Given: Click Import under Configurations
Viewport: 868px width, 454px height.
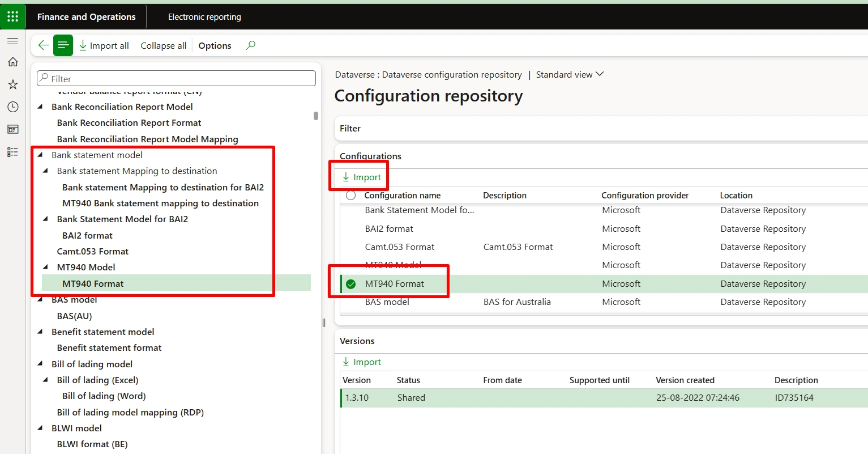Looking at the screenshot, I should pos(362,177).
